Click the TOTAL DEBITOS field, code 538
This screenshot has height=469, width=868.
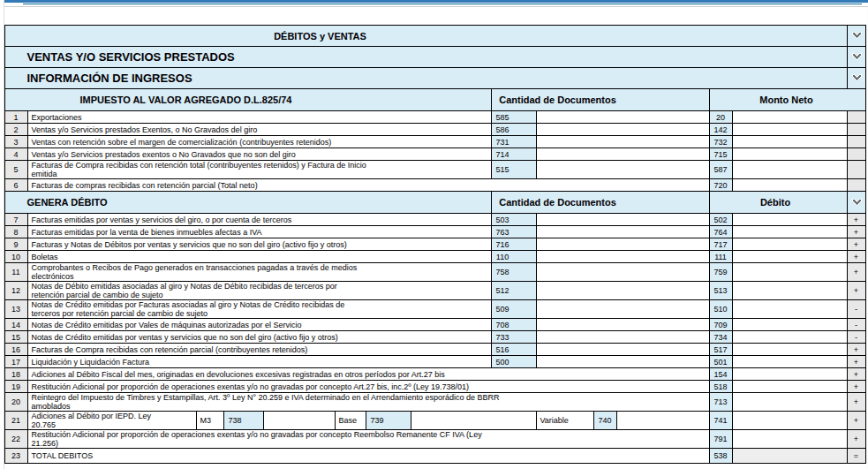(x=789, y=457)
